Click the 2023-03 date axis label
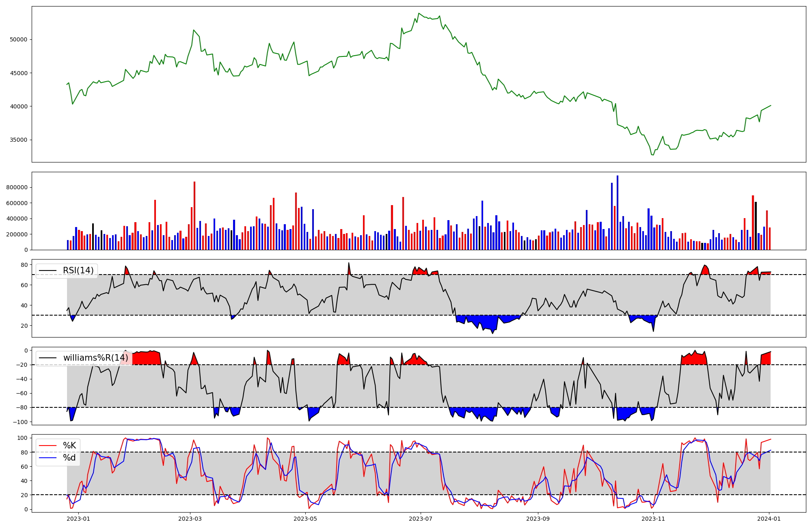812x528 pixels. point(190,519)
